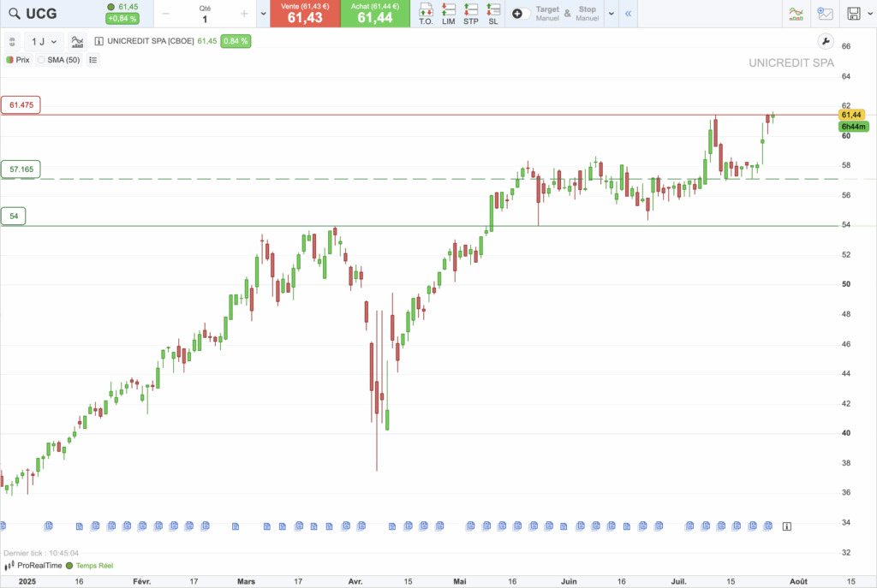Image resolution: width=877 pixels, height=588 pixels.
Task: Open the 1 J timeframe dropdown
Action: [44, 42]
